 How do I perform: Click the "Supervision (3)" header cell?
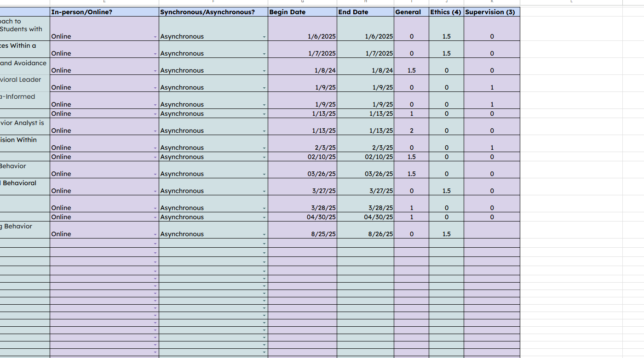point(491,12)
